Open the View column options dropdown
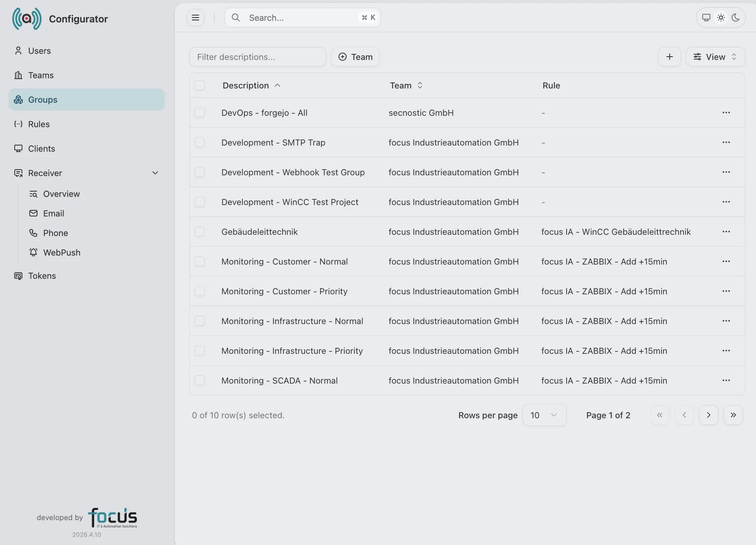This screenshot has height=545, width=756. point(715,57)
